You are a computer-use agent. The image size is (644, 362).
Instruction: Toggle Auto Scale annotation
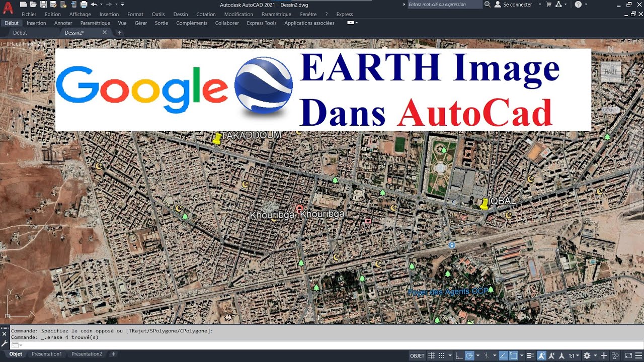pyautogui.click(x=551, y=355)
